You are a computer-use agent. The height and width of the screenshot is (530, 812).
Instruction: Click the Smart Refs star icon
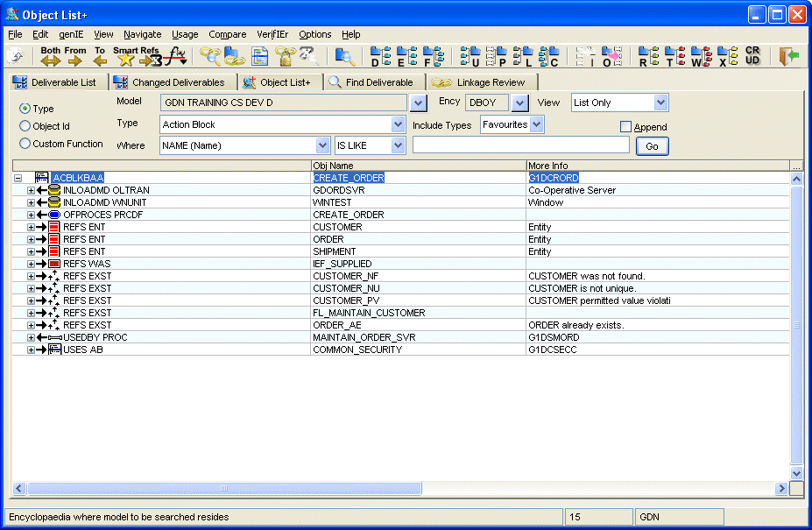[125, 60]
